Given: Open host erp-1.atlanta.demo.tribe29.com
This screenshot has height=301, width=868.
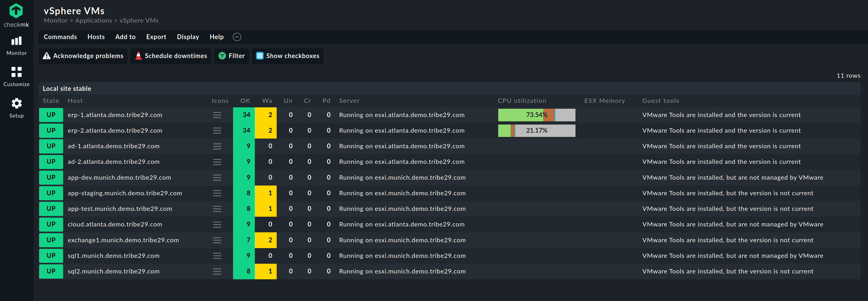Looking at the screenshot, I should 115,115.
